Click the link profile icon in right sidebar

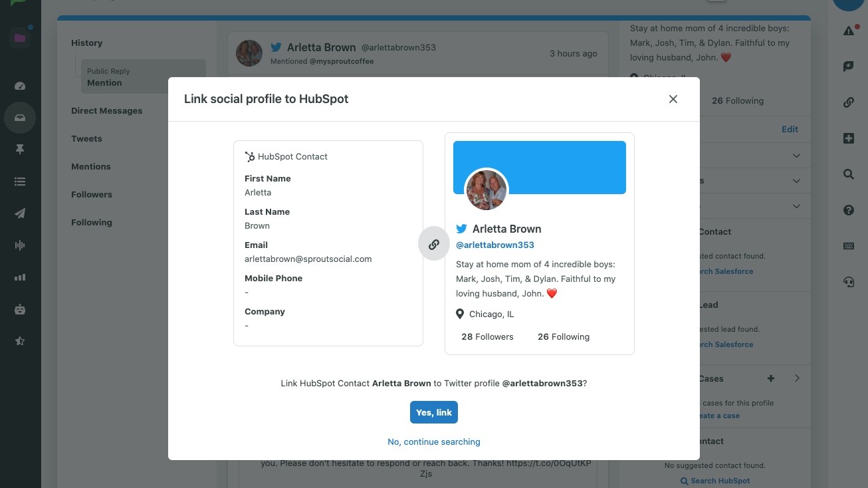pos(848,102)
